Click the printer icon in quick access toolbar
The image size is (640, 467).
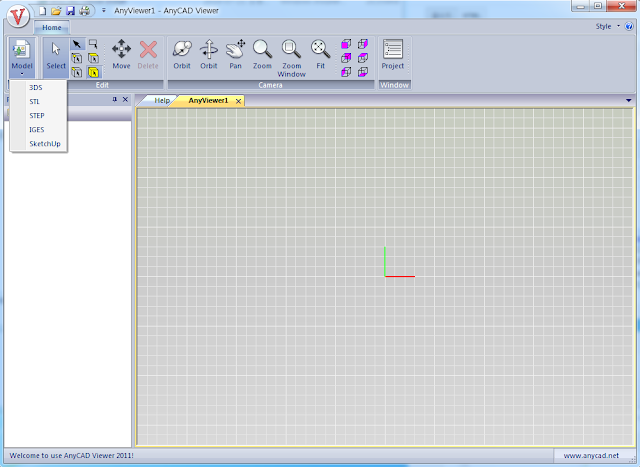tap(84, 11)
